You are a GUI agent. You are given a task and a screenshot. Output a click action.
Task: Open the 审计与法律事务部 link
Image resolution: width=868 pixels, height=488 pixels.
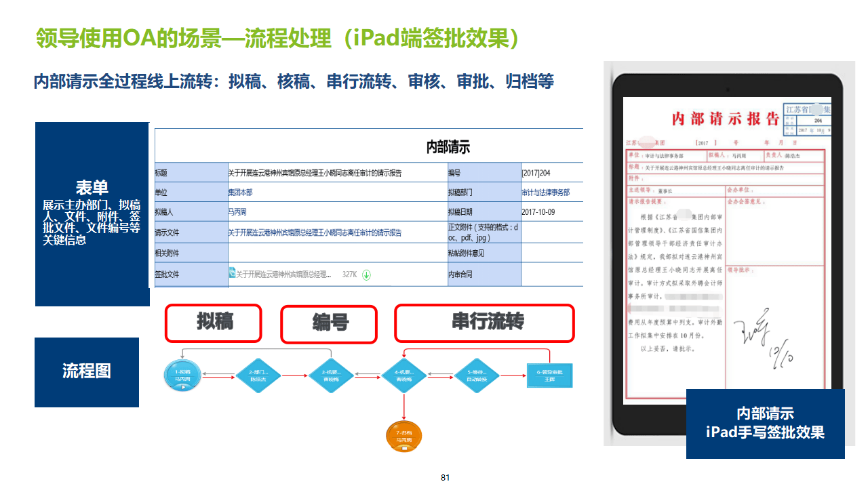coord(545,192)
